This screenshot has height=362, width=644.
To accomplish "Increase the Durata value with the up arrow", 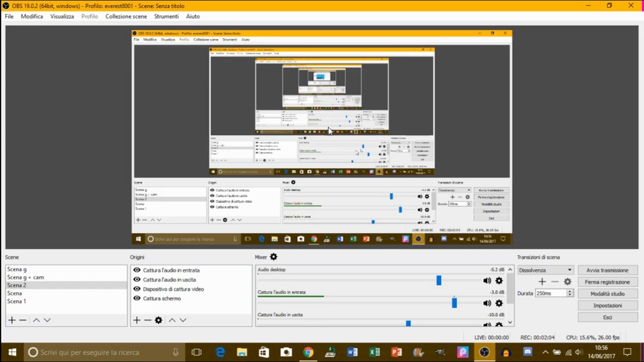I will coord(570,291).
